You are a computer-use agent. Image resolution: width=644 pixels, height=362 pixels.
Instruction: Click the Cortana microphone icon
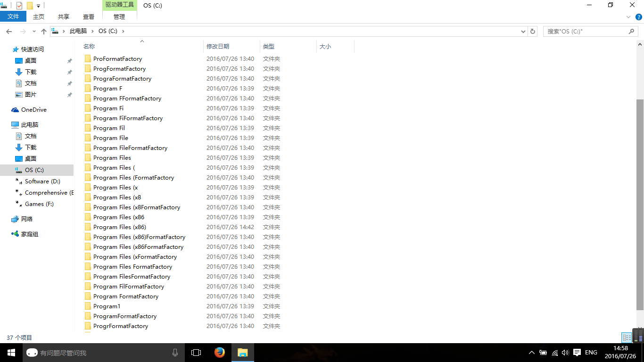175,353
